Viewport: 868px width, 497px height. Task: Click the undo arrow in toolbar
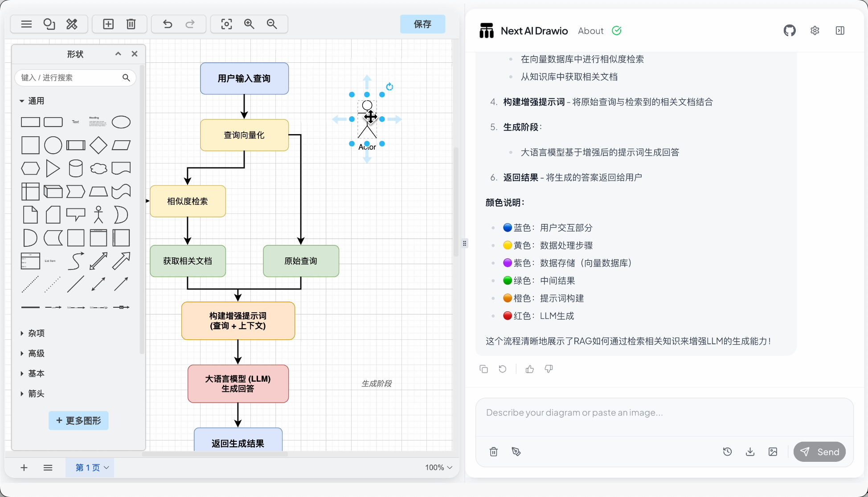168,24
